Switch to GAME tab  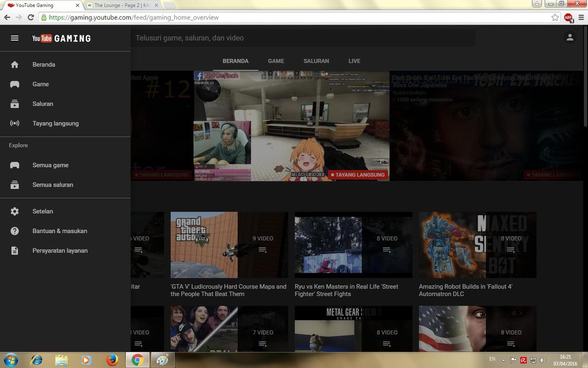[276, 61]
